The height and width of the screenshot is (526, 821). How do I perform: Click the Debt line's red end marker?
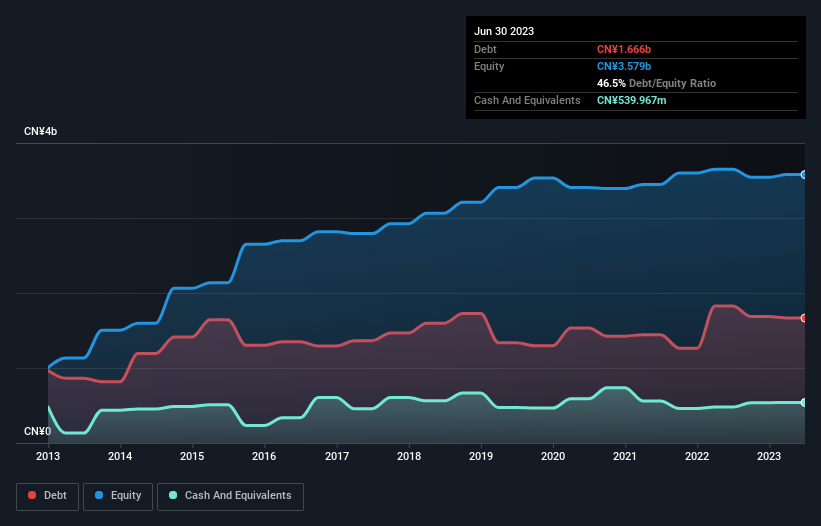804,318
